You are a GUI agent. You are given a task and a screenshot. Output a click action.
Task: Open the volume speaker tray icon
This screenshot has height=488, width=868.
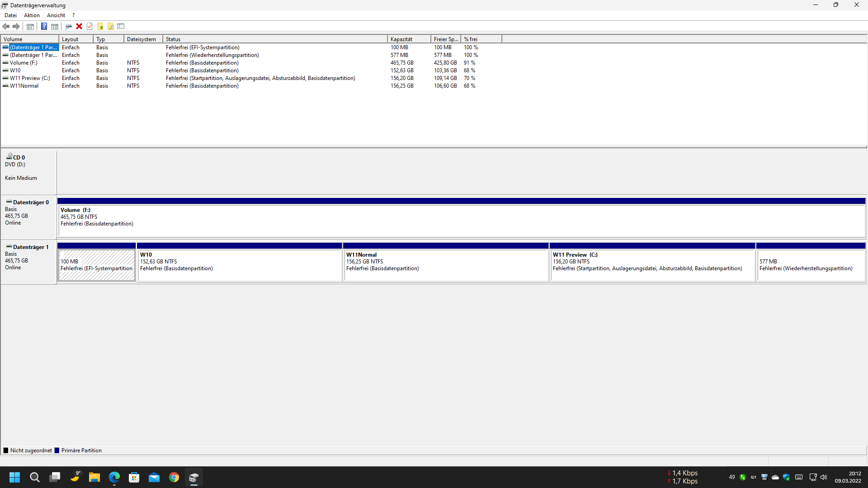coord(824,477)
